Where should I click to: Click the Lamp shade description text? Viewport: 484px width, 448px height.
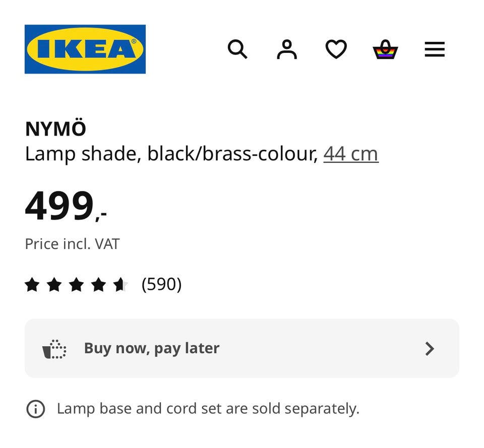pos(171,154)
